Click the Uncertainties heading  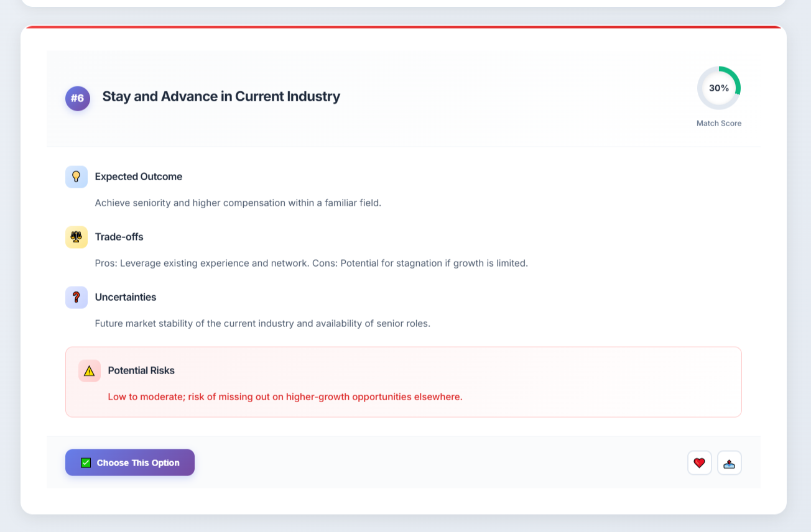coord(126,297)
